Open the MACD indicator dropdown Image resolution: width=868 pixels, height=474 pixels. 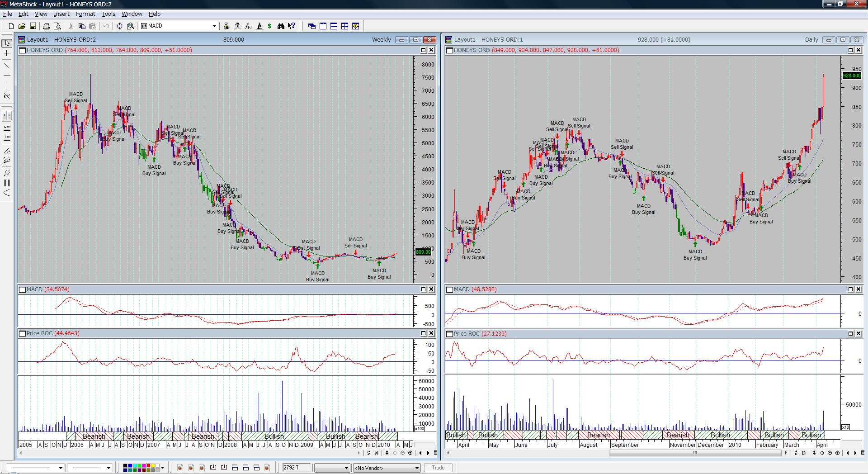pos(214,26)
